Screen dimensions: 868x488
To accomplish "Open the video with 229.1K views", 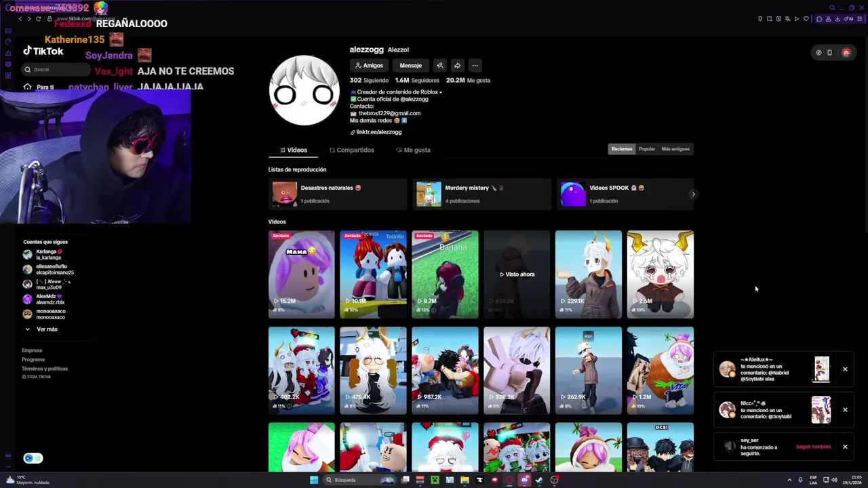I will pyautogui.click(x=589, y=274).
